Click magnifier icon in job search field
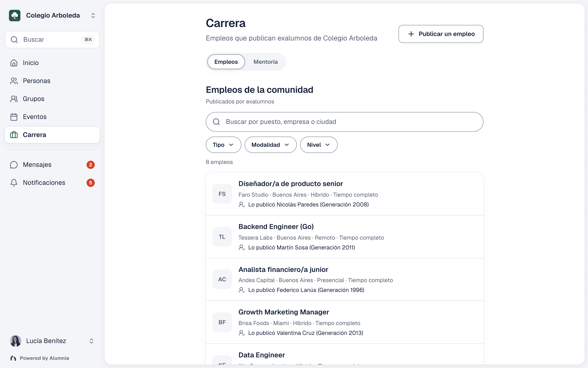This screenshot has width=588, height=368. [216, 122]
